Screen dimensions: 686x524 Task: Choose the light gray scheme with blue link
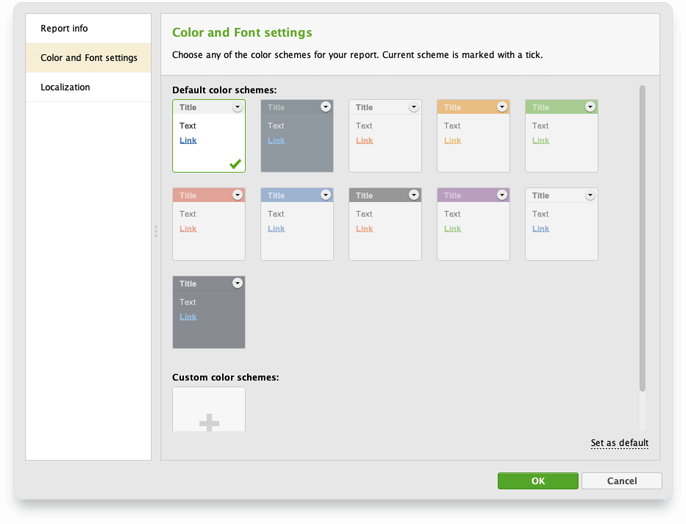[x=562, y=224]
